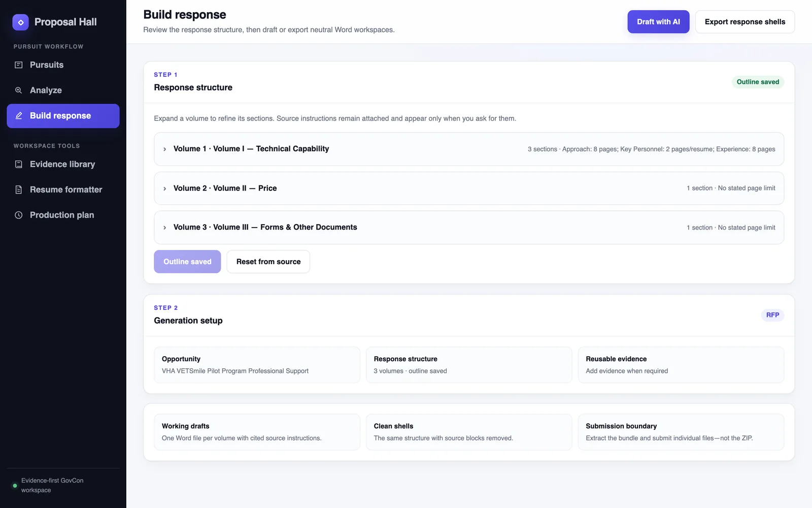
Task: Go to the Analyze page
Action: [x=63, y=90]
